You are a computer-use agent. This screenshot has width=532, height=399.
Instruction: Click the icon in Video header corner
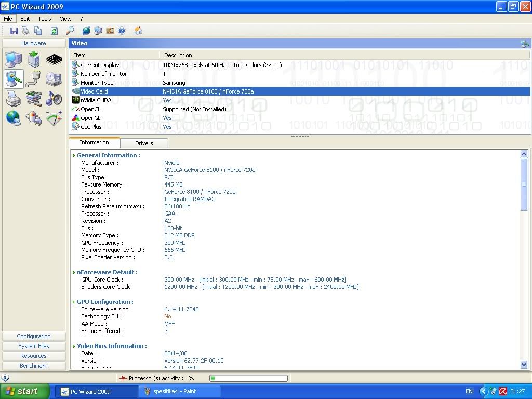coord(525,43)
